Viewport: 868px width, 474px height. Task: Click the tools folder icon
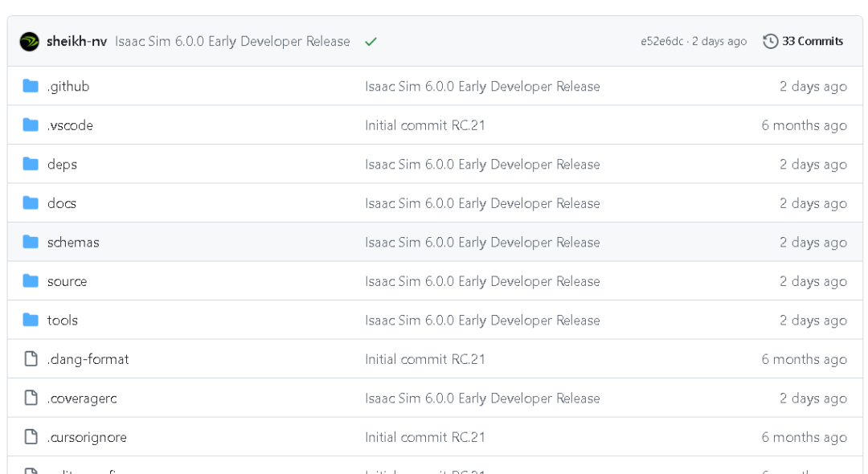click(31, 320)
